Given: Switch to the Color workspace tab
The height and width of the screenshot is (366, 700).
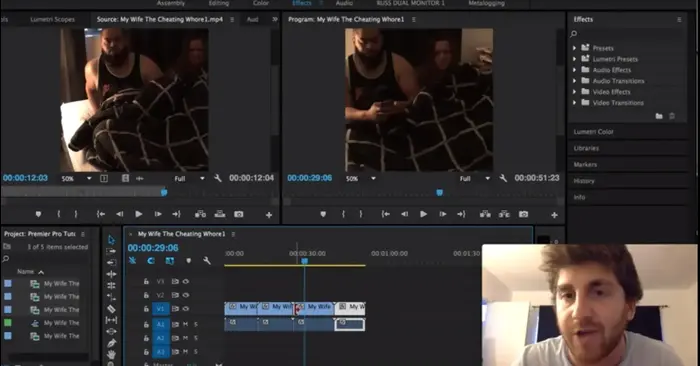Looking at the screenshot, I should click(261, 3).
